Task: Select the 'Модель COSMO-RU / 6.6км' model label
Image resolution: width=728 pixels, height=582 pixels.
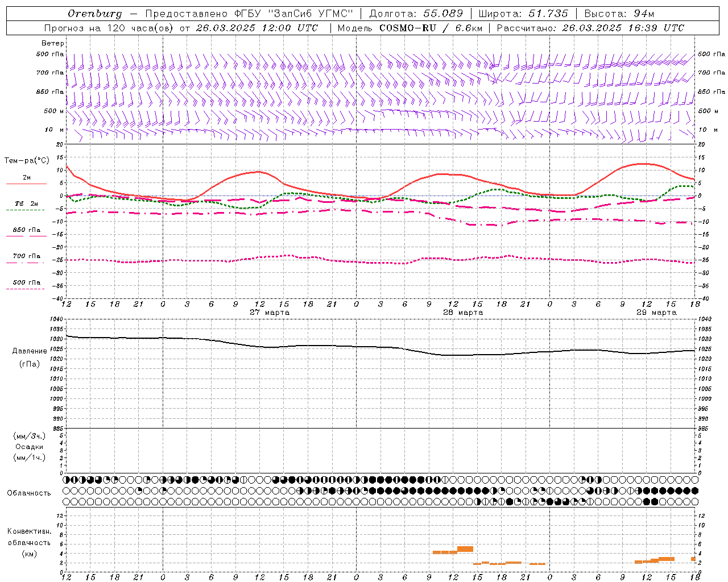Action: 409,28
